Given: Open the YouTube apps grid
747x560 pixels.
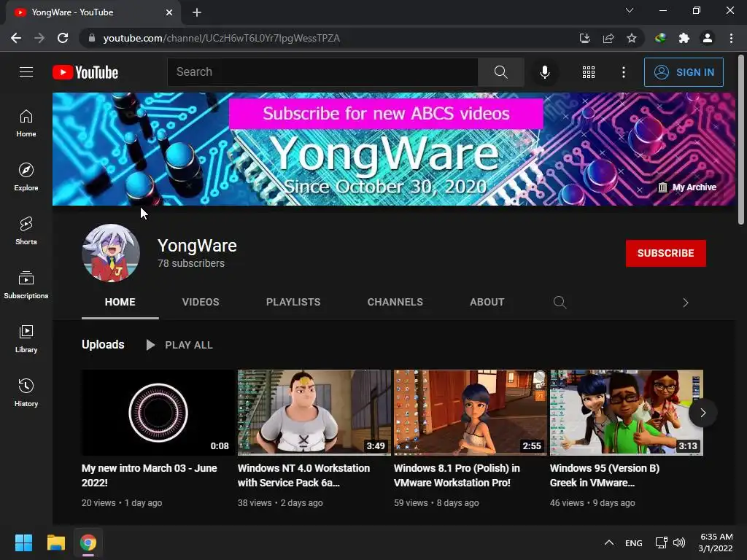Looking at the screenshot, I should click(589, 72).
